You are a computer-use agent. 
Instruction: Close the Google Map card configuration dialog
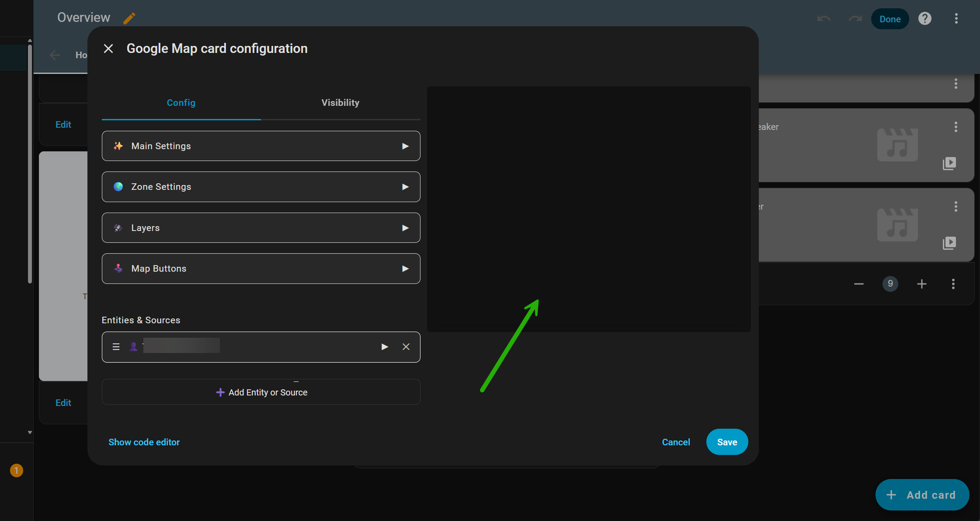[x=108, y=49]
